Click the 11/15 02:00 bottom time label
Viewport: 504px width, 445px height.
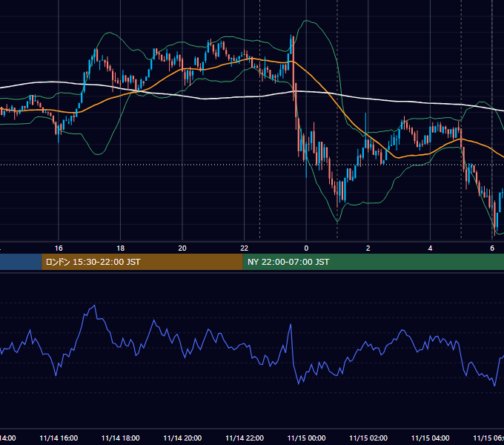point(368,438)
